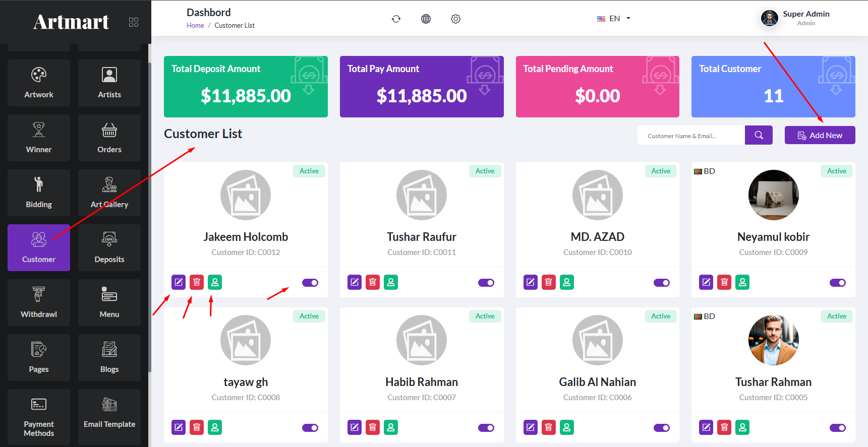The image size is (868, 447).
Task: Expand the EN language dropdown
Action: (x=614, y=19)
